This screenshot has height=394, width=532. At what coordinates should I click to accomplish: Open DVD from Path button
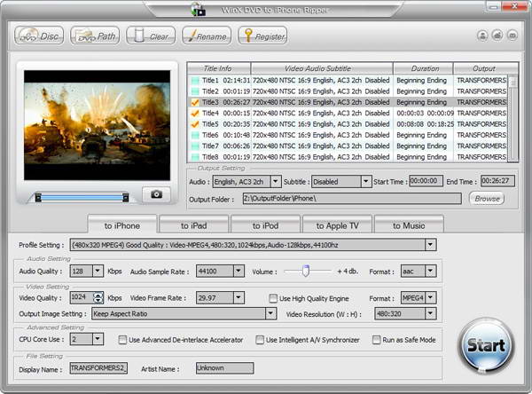(94, 36)
